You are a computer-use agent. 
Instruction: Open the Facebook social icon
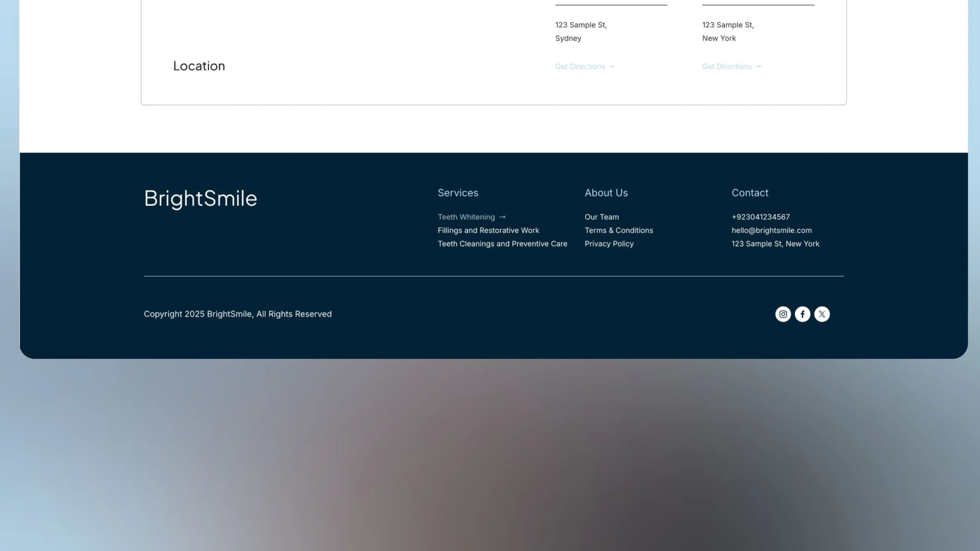click(x=802, y=314)
